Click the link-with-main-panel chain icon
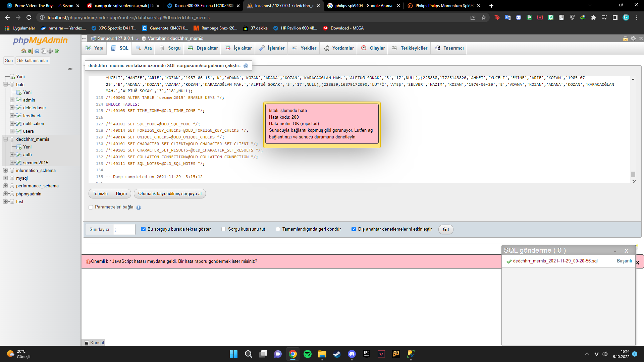The height and width of the screenshot is (362, 644). 70,69
